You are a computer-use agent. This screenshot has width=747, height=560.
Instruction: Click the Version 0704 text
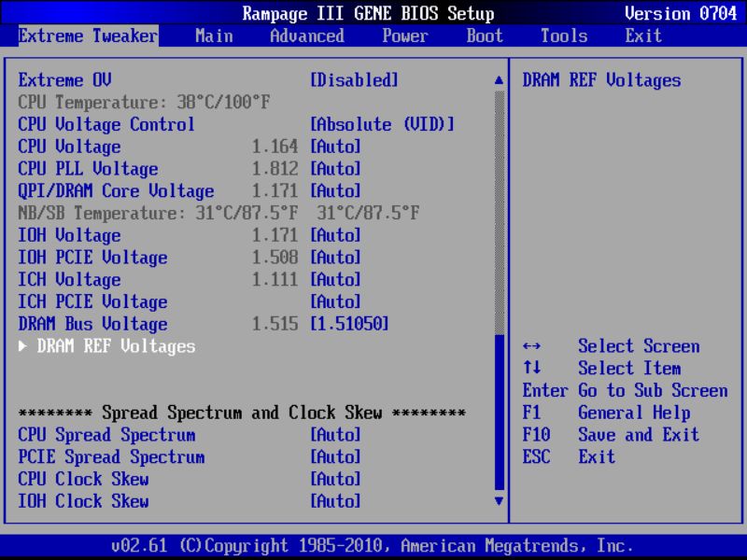click(x=681, y=13)
